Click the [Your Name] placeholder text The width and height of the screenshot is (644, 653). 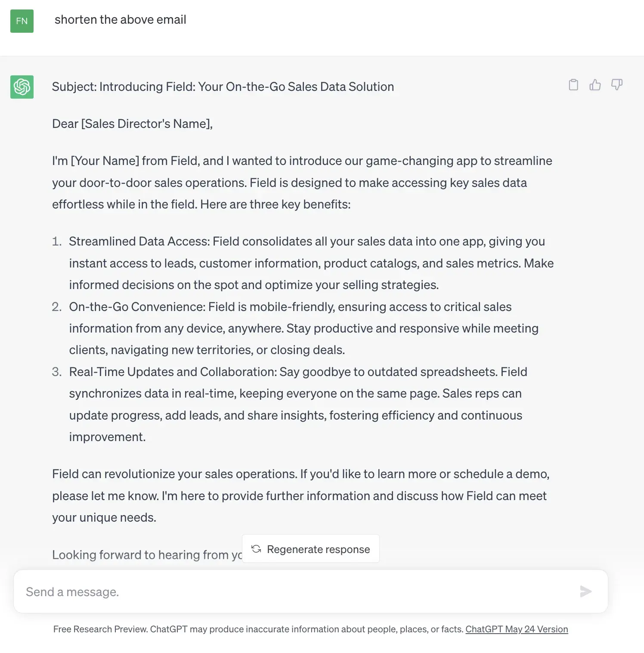coord(105,161)
